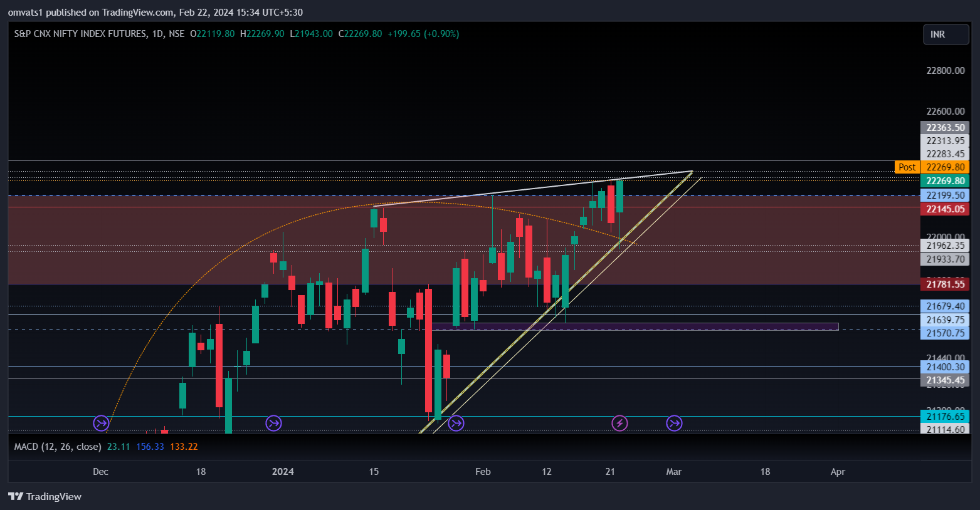Select the green 22269.80 last price label
The width and height of the screenshot is (980, 510).
pos(945,181)
